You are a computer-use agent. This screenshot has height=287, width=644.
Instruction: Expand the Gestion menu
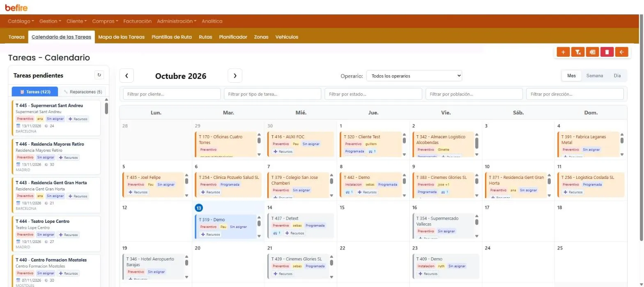click(x=50, y=21)
